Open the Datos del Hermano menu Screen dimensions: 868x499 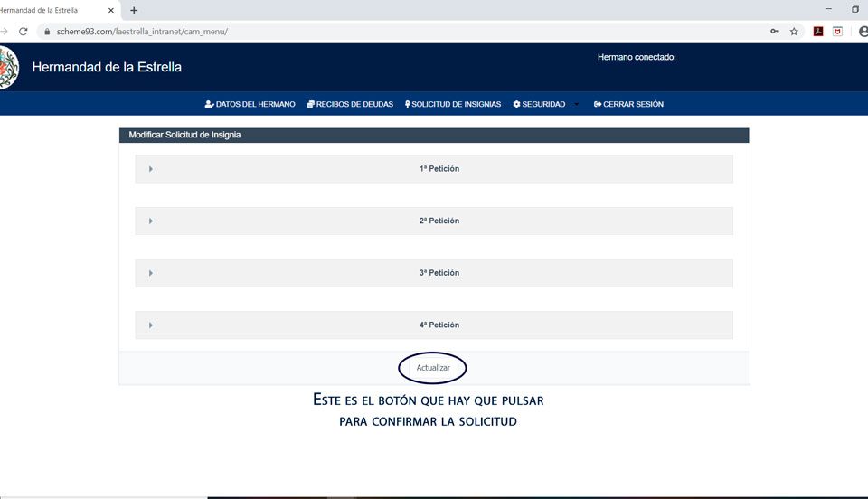(x=250, y=104)
